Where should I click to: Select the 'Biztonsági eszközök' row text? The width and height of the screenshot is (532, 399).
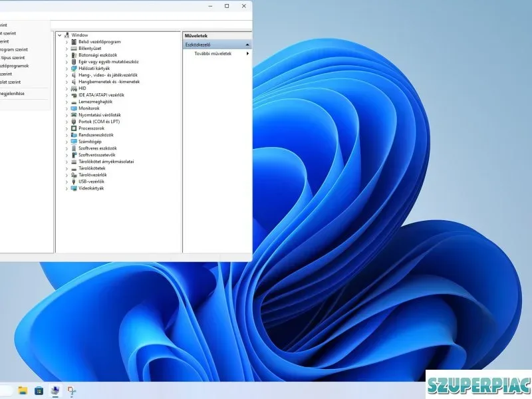(98, 55)
